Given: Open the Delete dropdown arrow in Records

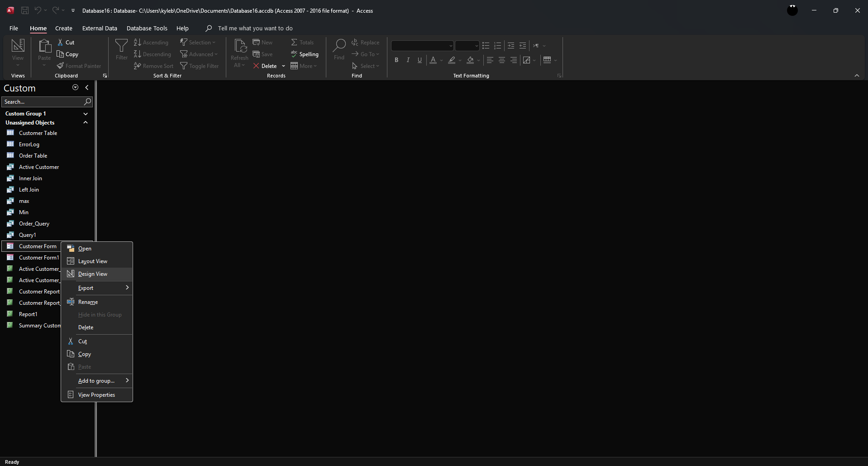Looking at the screenshot, I should tap(284, 66).
